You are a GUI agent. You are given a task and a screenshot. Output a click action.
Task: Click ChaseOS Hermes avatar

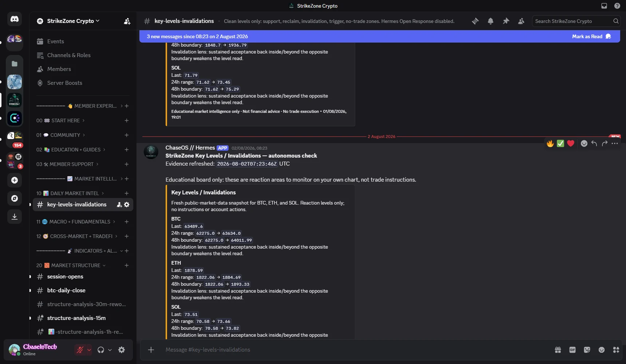pyautogui.click(x=151, y=152)
